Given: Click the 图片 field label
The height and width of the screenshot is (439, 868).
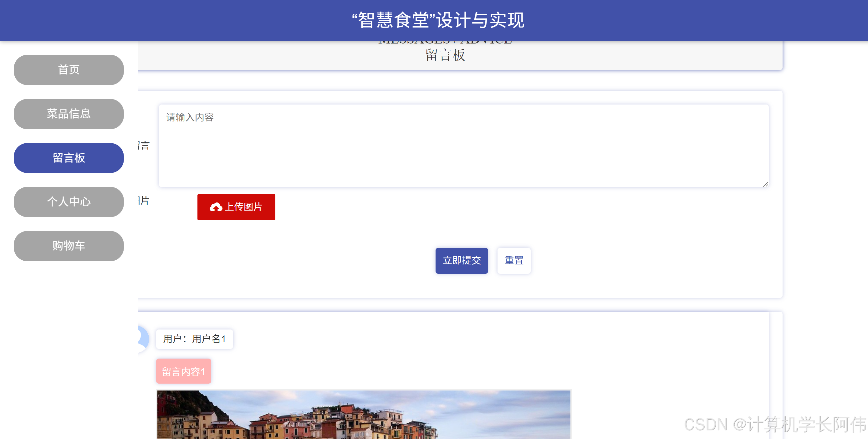Looking at the screenshot, I should tap(144, 201).
